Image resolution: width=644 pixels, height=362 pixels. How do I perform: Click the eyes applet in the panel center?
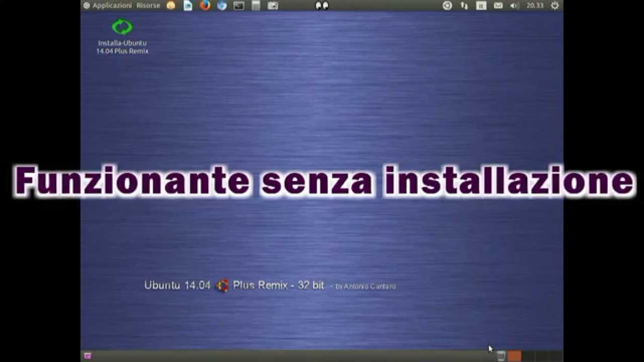coord(321,6)
